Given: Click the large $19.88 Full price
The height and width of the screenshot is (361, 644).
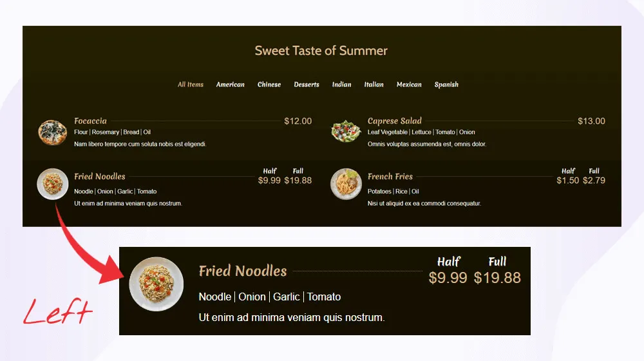Looking at the screenshot, I should pyautogui.click(x=497, y=278).
